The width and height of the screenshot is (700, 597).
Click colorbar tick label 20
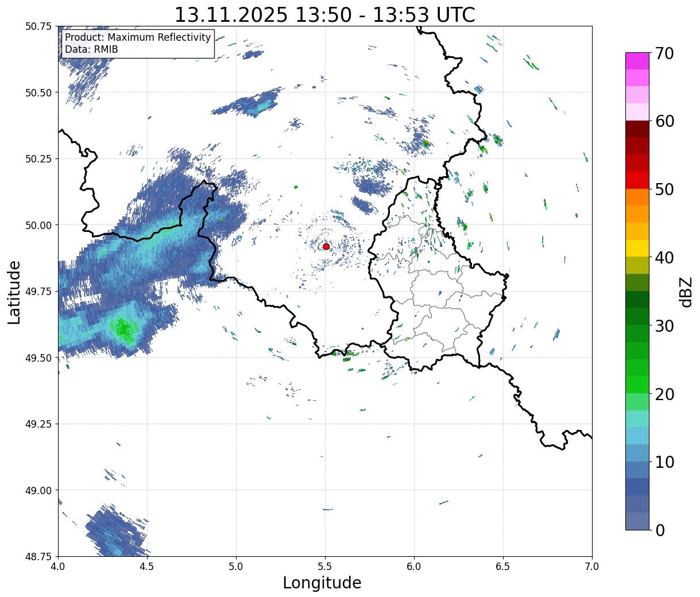[x=664, y=394]
